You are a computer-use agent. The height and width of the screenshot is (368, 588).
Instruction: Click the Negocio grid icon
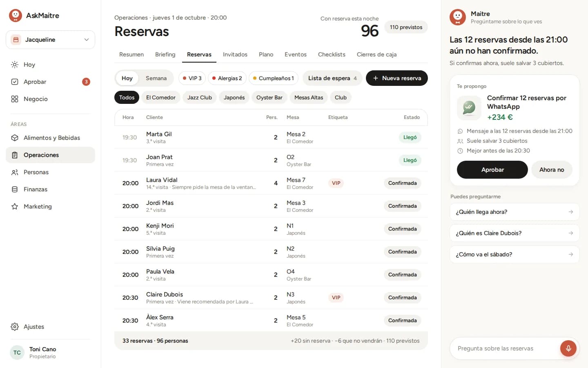pyautogui.click(x=15, y=99)
